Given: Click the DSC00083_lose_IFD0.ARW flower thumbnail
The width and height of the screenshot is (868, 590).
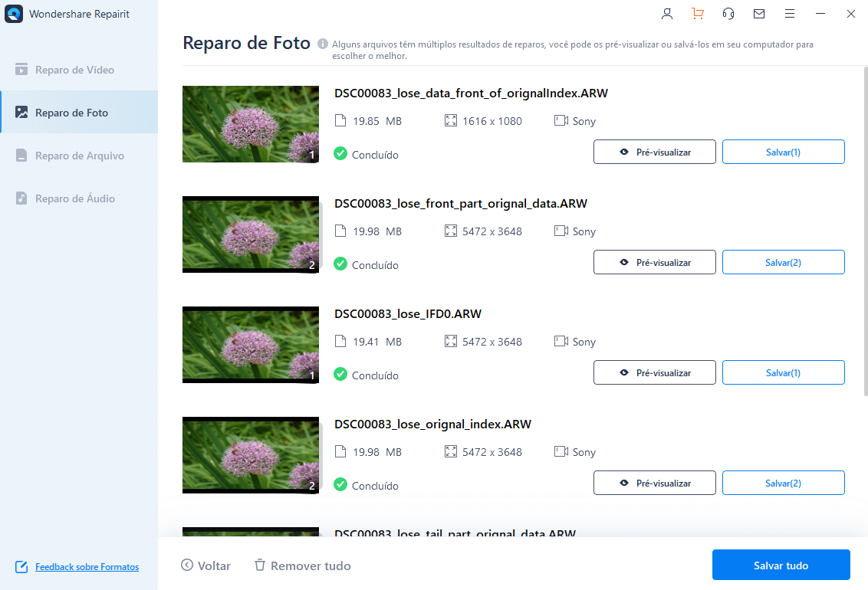Looking at the screenshot, I should (251, 345).
